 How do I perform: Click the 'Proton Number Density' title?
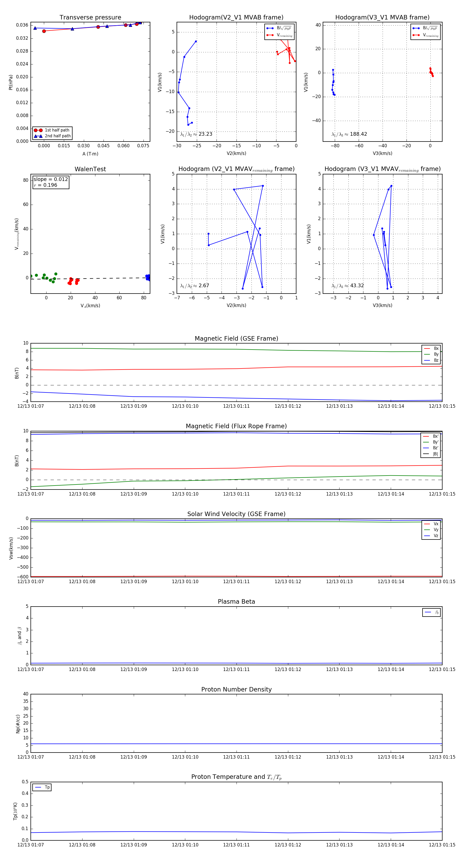tap(236, 689)
